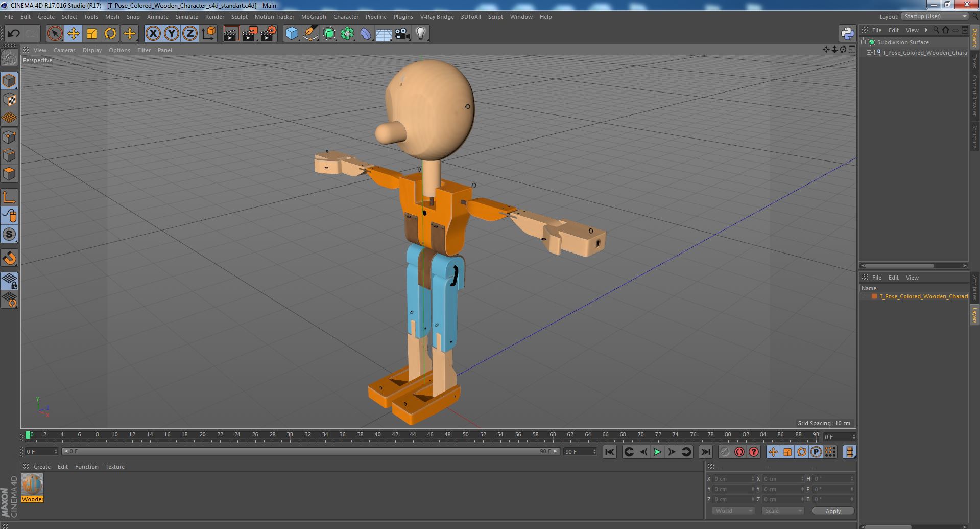
Task: Select the Live Selection tool
Action: pos(55,34)
